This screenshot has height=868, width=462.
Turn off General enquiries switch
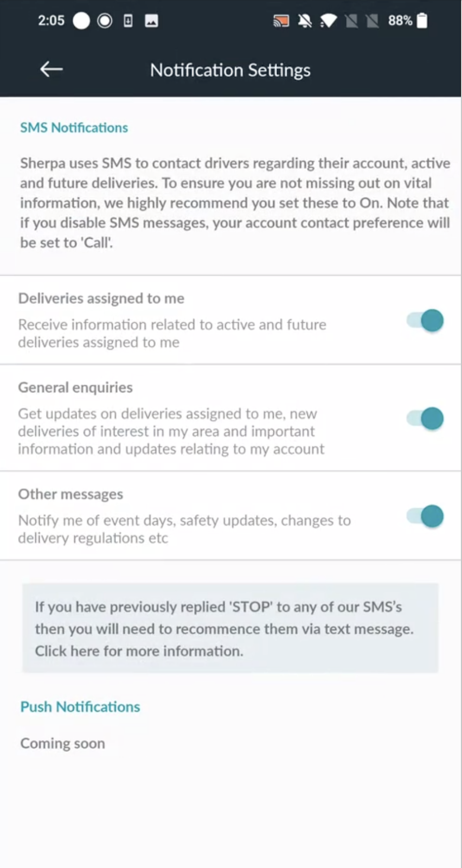click(x=426, y=418)
